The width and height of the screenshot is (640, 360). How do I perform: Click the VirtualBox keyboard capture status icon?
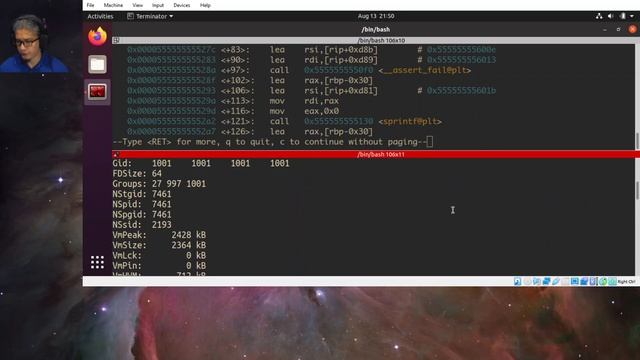tap(612, 281)
